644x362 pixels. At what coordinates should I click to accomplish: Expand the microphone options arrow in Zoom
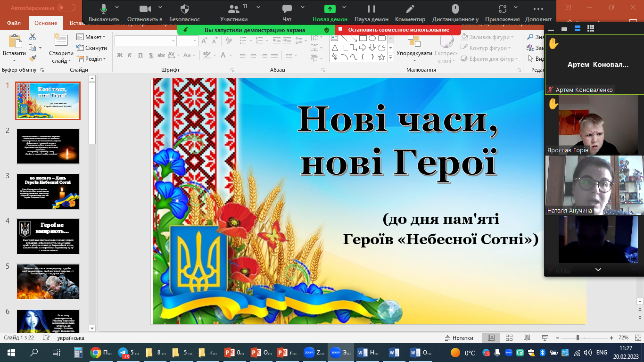[x=117, y=8]
